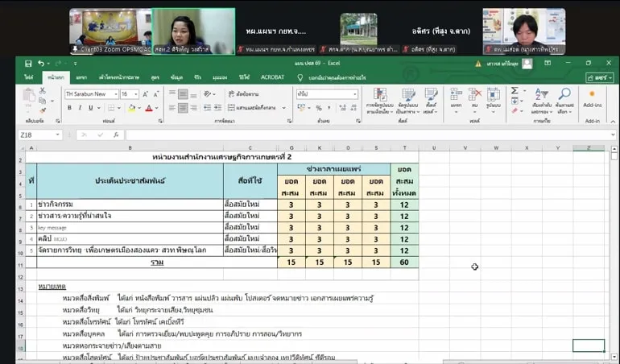Click the yellow Fill Color swatch
Image resolution: width=620 pixels, height=364 pixels.
pos(130,108)
